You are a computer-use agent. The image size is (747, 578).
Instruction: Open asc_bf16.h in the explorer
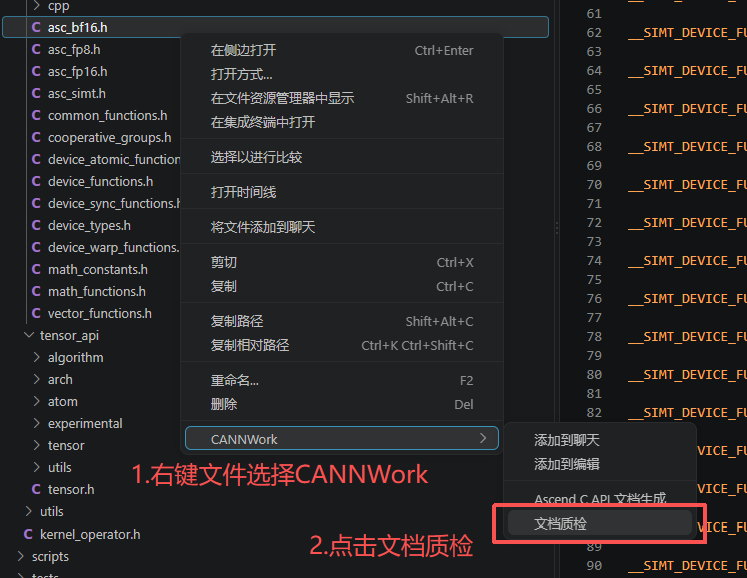(275, 27)
